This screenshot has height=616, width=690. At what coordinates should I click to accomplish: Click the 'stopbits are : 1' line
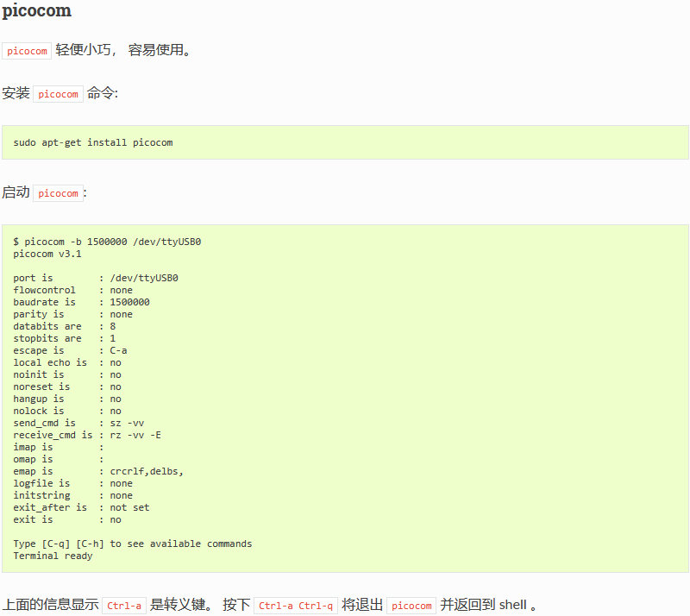click(64, 338)
